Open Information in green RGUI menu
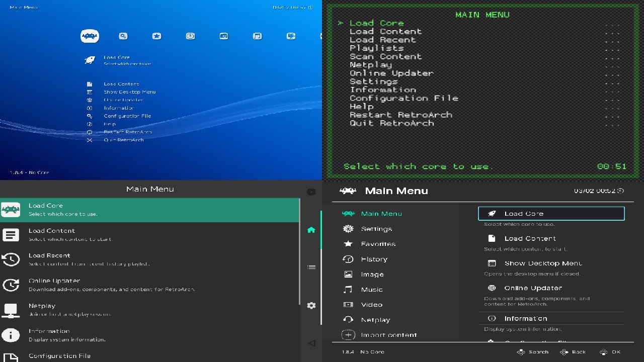This screenshot has height=362, width=644. [383, 89]
